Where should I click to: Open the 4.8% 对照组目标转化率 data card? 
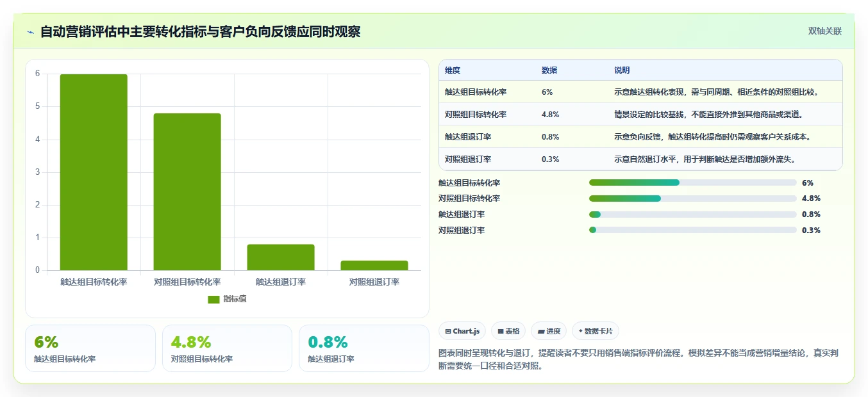coord(227,348)
